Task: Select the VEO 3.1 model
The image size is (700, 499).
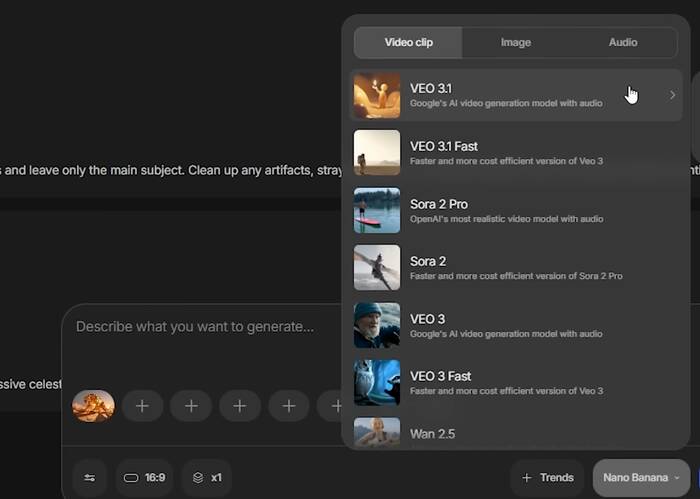Action: tap(516, 95)
